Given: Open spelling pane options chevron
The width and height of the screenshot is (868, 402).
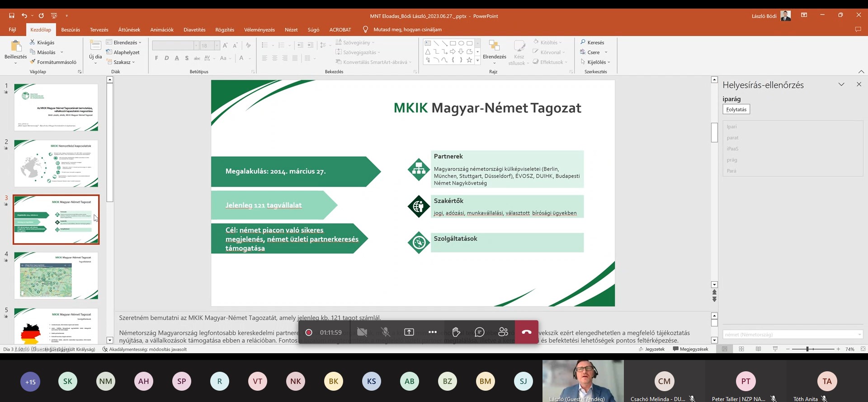Looking at the screenshot, I should click(x=841, y=84).
